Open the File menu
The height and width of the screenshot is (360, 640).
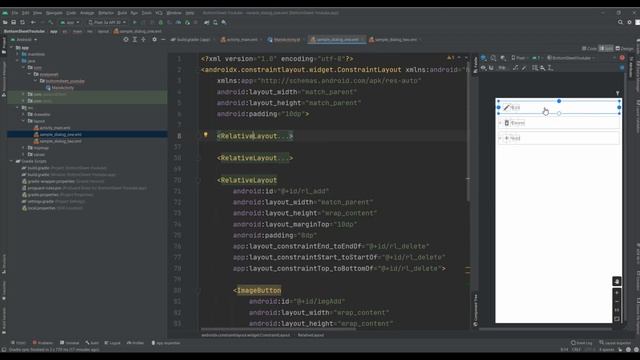[15, 13]
